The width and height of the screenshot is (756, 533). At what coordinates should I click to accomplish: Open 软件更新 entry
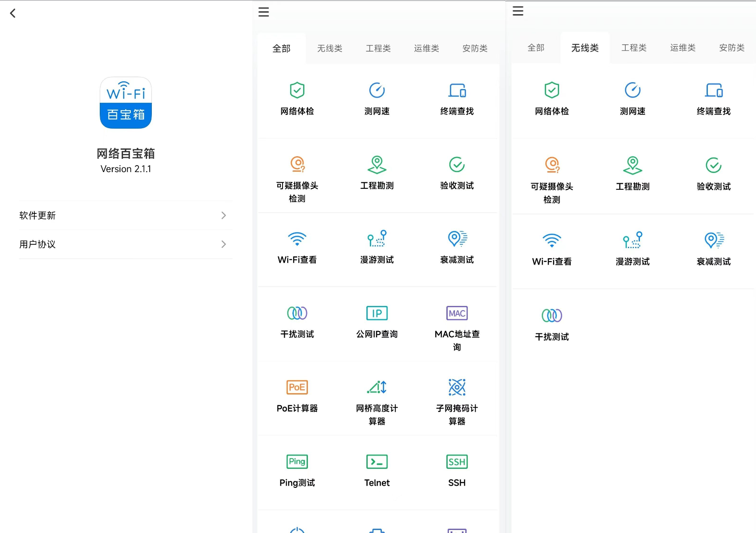tap(126, 215)
